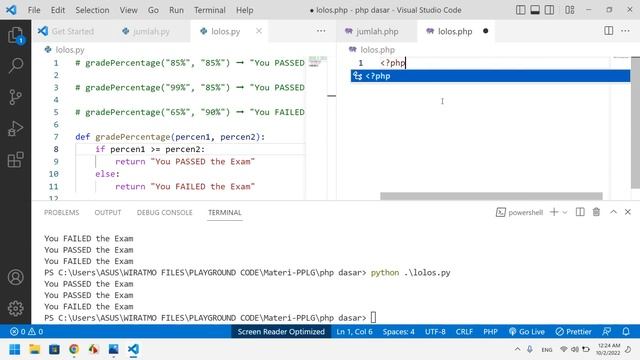This screenshot has height=360, width=640.
Task: Select the lolos.py editor tab
Action: (x=225, y=31)
